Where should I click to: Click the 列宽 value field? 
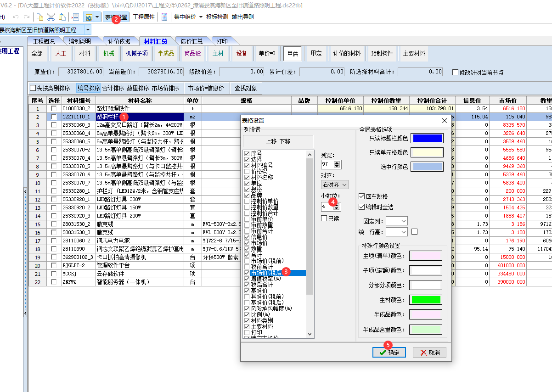[327, 164]
